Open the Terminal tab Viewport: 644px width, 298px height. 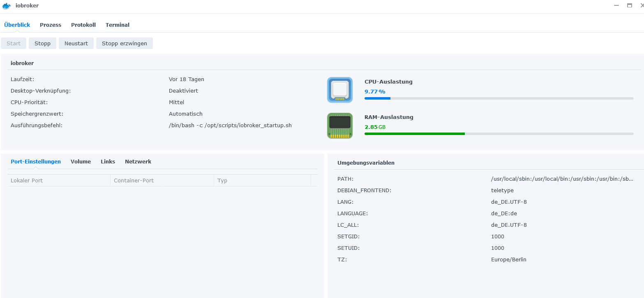tap(118, 25)
